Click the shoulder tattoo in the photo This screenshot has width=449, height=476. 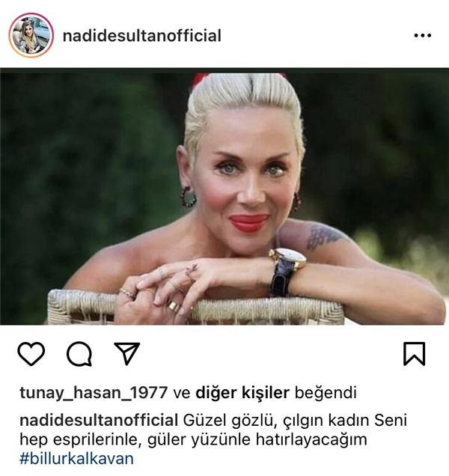(323, 235)
